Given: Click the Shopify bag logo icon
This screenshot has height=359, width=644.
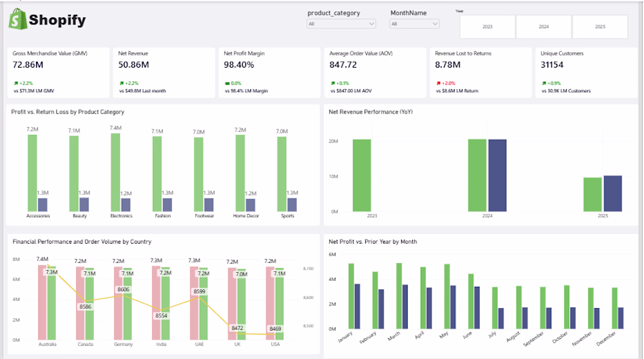Looking at the screenshot, I should tap(17, 19).
